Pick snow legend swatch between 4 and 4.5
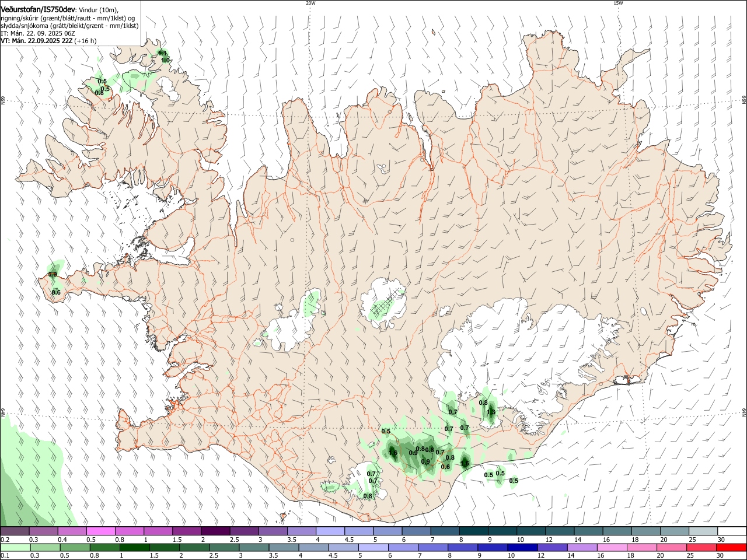The width and height of the screenshot is (747, 560). pyautogui.click(x=330, y=531)
